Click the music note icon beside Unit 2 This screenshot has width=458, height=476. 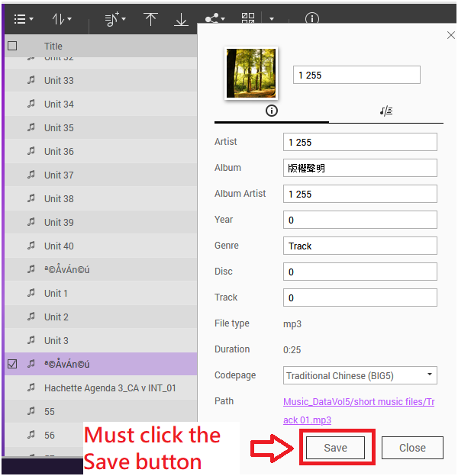coord(31,317)
